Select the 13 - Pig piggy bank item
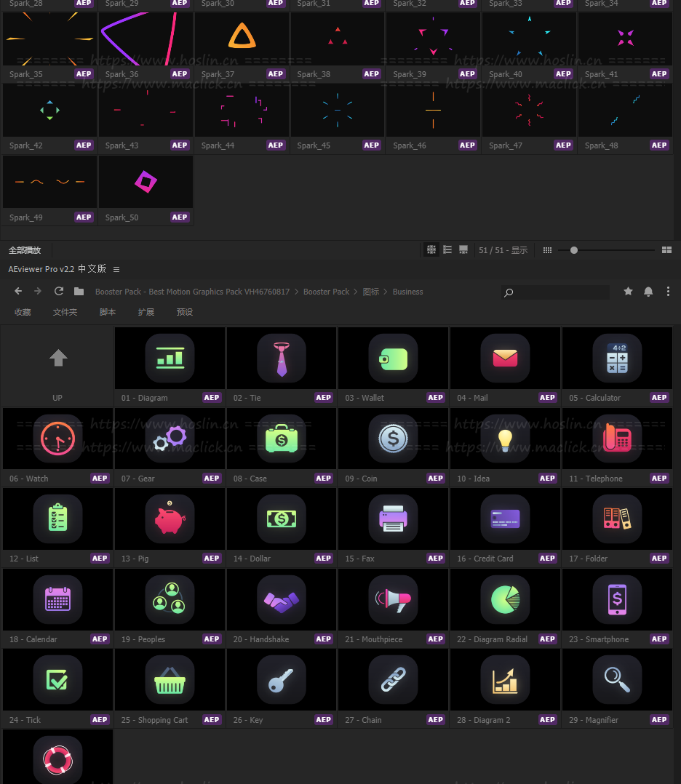681x784 pixels. 170,527
